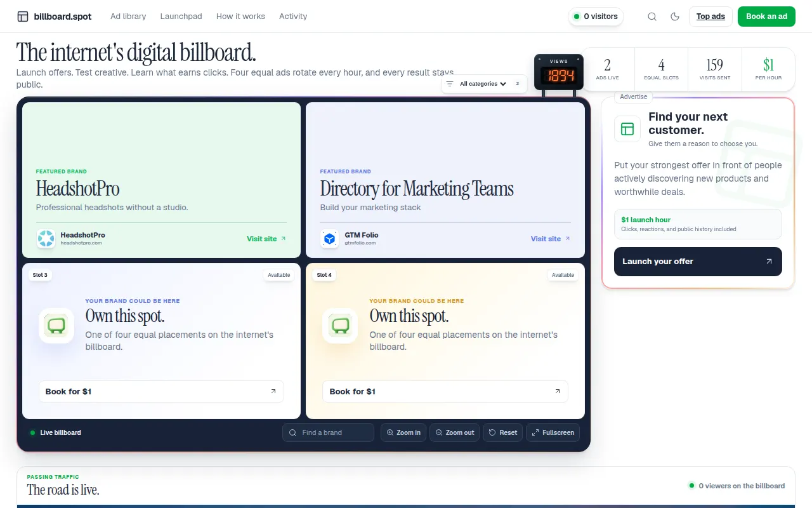Click the 0 visitors indicator
Viewport: 812px width, 508px height.
tap(596, 17)
